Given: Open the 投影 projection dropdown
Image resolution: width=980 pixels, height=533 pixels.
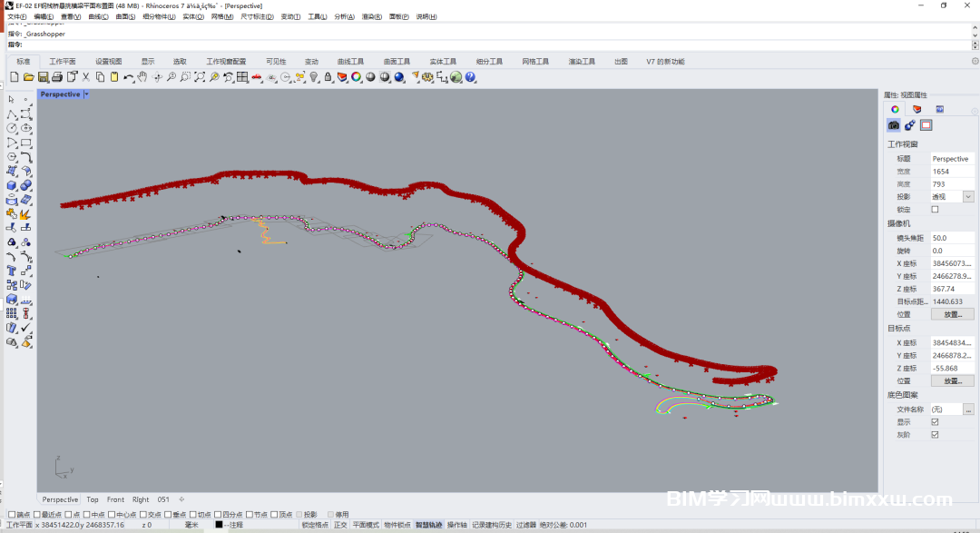Looking at the screenshot, I should click(968, 197).
